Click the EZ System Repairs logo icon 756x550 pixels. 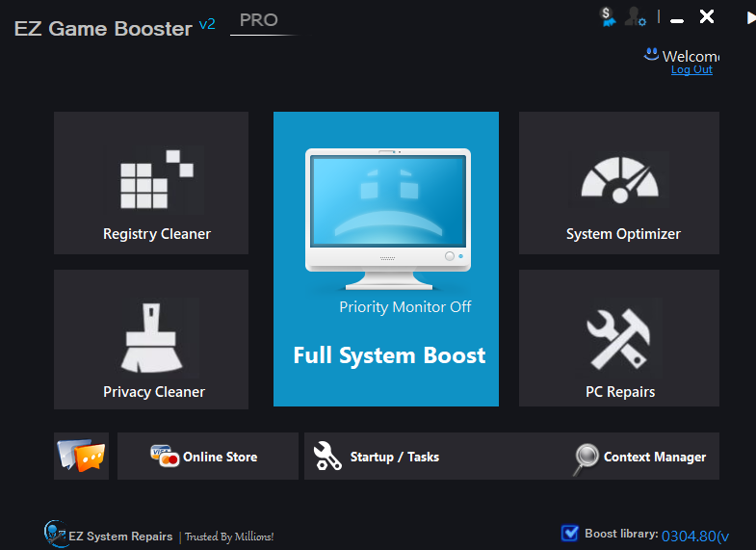click(x=55, y=534)
